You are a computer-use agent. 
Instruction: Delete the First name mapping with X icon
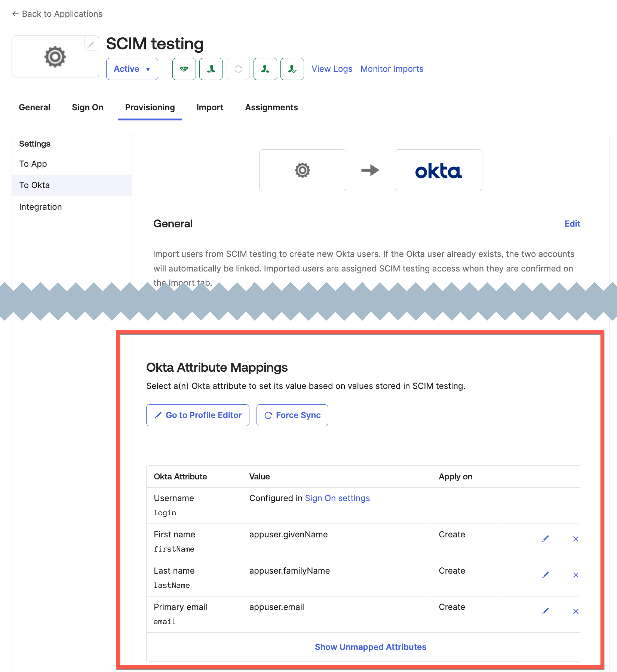coord(576,538)
